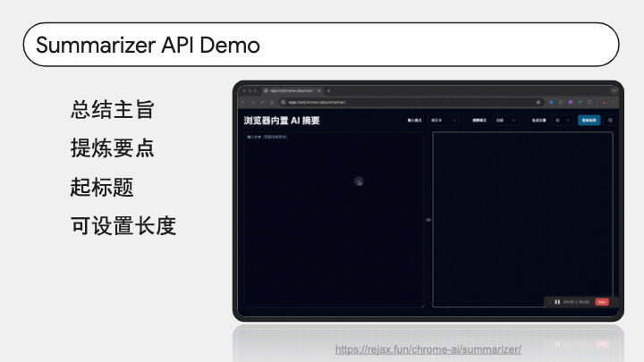This screenshot has height=362, width=644.
Task: Stop the recording with red Stop button
Action: point(602,302)
